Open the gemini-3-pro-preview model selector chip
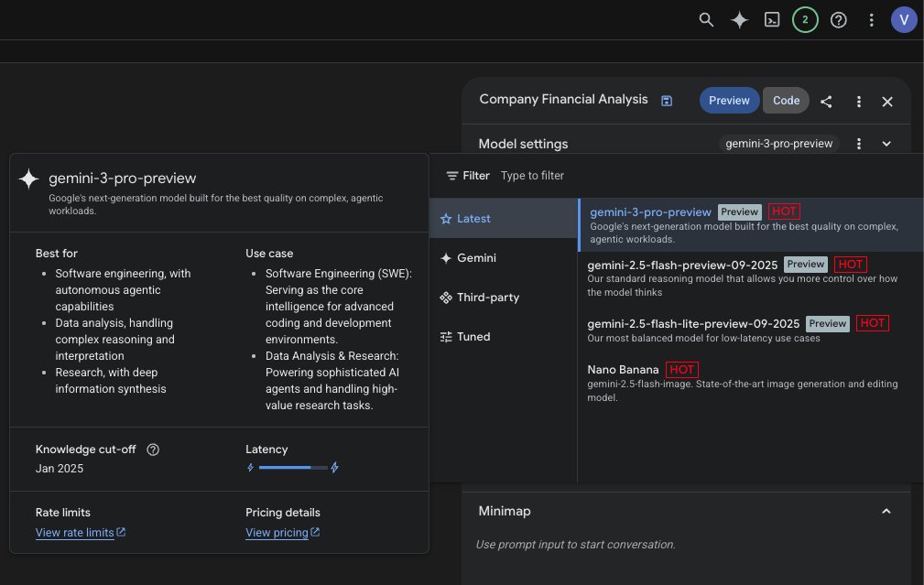Screen dimensions: 924x585 click(x=778, y=144)
